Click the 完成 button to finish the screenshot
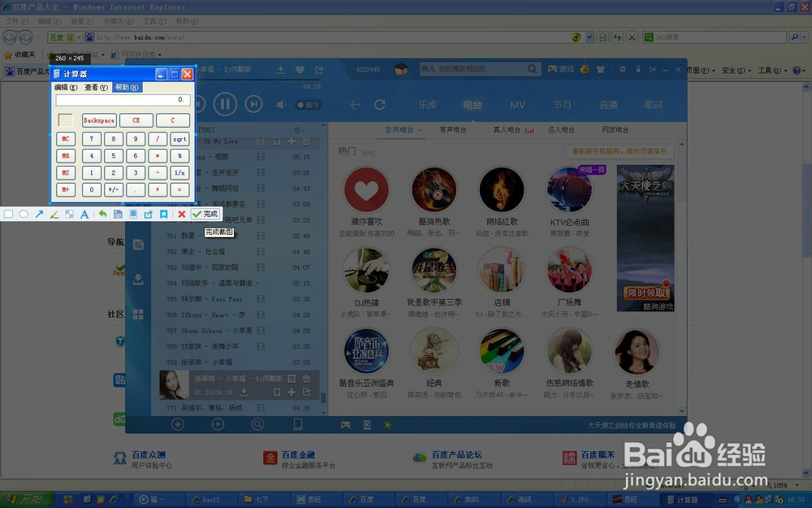Image resolution: width=812 pixels, height=508 pixels. tap(205, 214)
